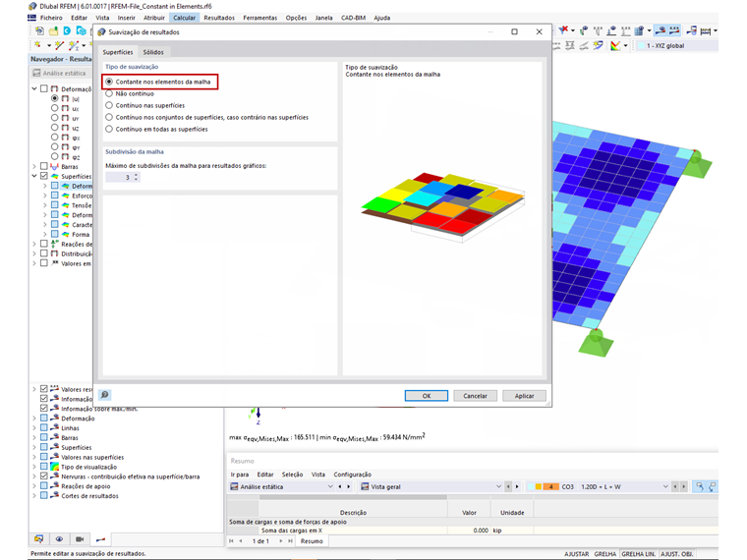This screenshot has width=747, height=560.
Task: Open the CAD-BIM menu
Action: click(x=353, y=18)
